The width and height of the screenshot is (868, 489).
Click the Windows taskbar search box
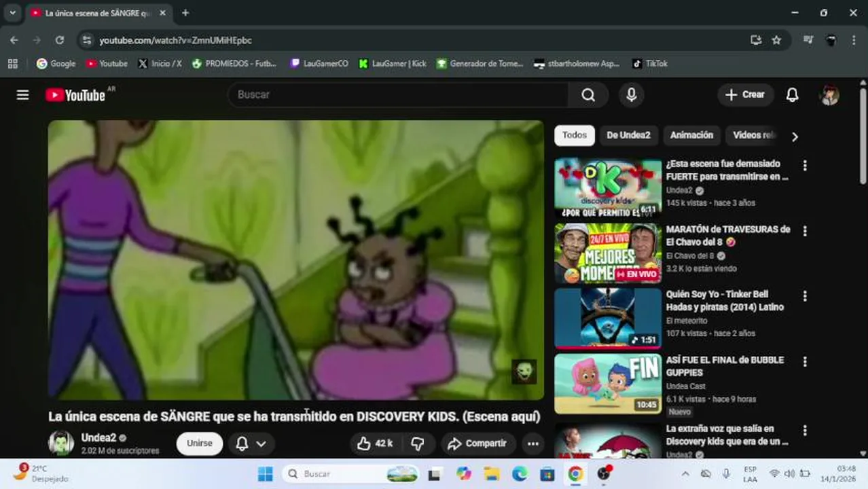pyautogui.click(x=352, y=473)
